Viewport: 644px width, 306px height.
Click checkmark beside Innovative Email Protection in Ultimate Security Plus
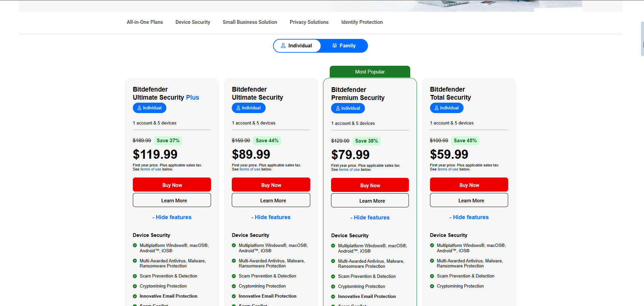(135, 296)
